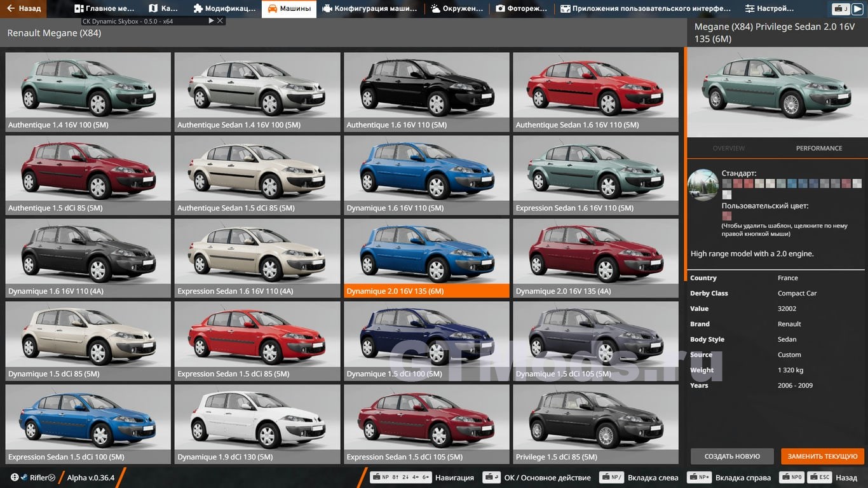Switch to the OVERVIEW tab
The image size is (868, 488).
pyautogui.click(x=729, y=148)
